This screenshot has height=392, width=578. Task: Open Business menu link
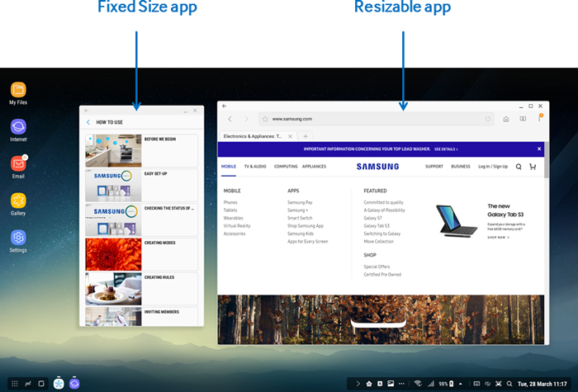coord(461,167)
